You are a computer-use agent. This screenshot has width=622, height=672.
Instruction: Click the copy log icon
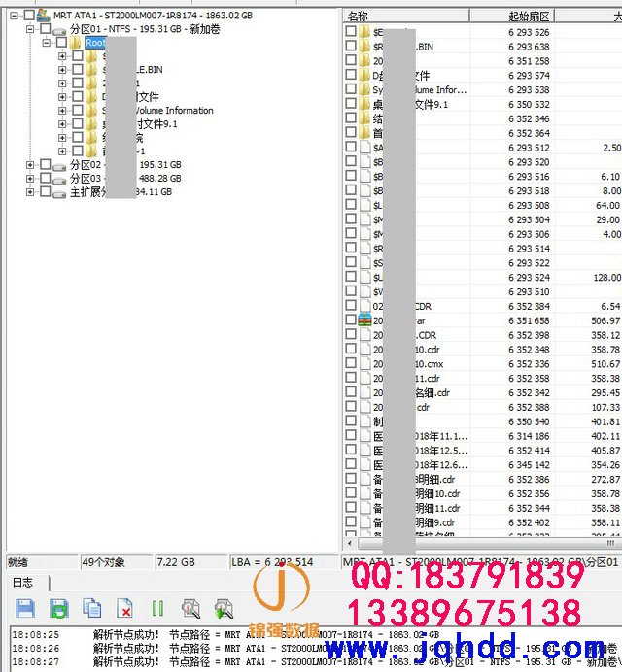[91, 608]
